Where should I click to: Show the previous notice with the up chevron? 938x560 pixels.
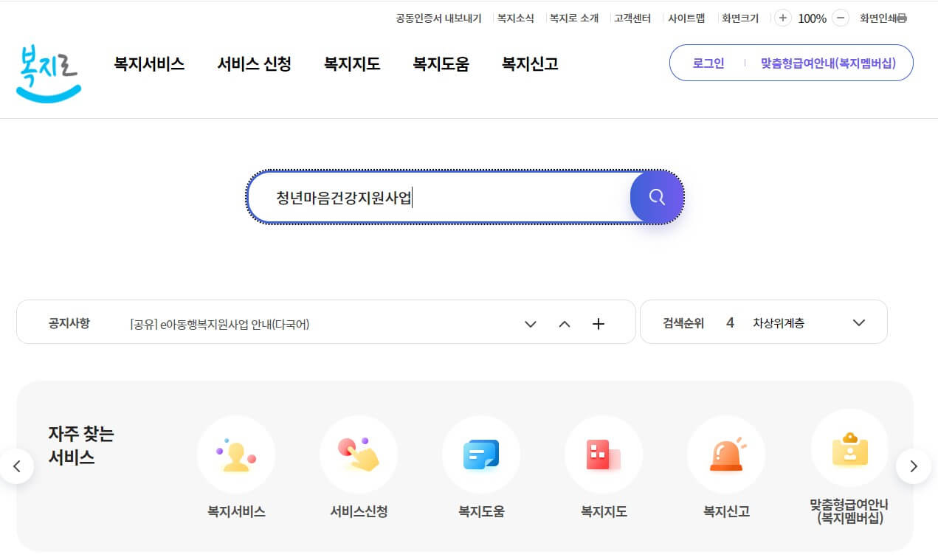pyautogui.click(x=565, y=323)
